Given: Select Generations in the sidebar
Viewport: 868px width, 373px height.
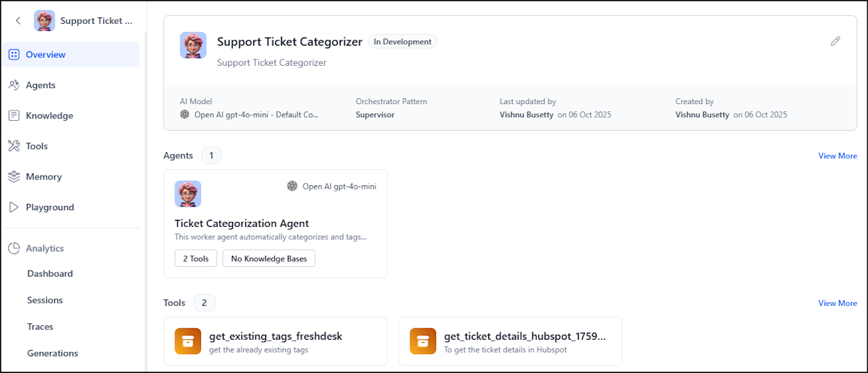Looking at the screenshot, I should (x=52, y=353).
